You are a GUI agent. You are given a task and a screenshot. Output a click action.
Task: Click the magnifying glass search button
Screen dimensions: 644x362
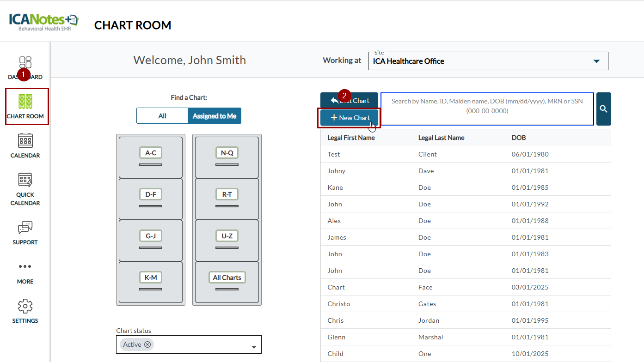tap(603, 109)
